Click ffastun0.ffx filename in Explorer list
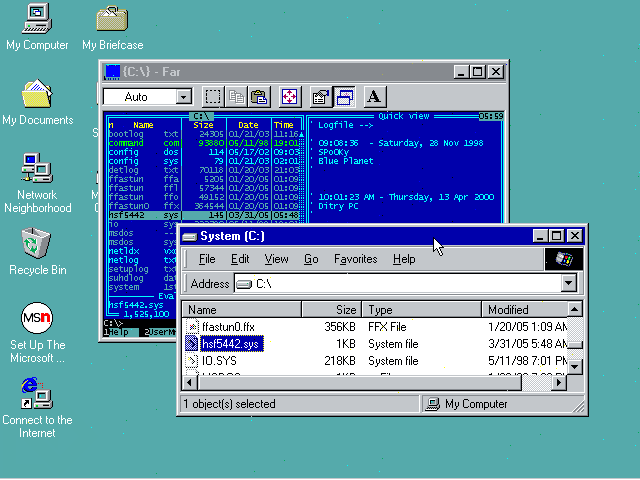Image resolution: width=640 pixels, height=480 pixels. tap(228, 327)
